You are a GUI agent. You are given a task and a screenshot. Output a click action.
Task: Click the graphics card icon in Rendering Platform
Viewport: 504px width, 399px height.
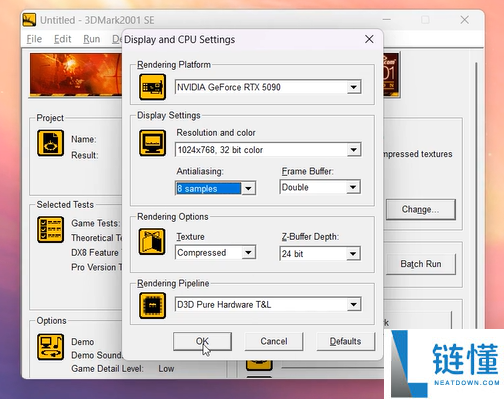point(152,87)
